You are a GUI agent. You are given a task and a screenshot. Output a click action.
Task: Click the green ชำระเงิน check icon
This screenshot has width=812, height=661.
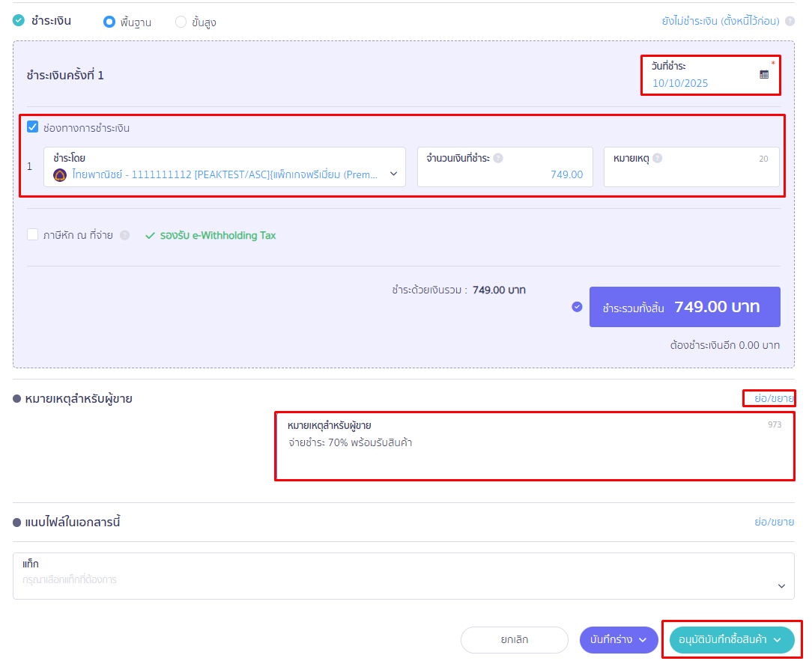(19, 20)
